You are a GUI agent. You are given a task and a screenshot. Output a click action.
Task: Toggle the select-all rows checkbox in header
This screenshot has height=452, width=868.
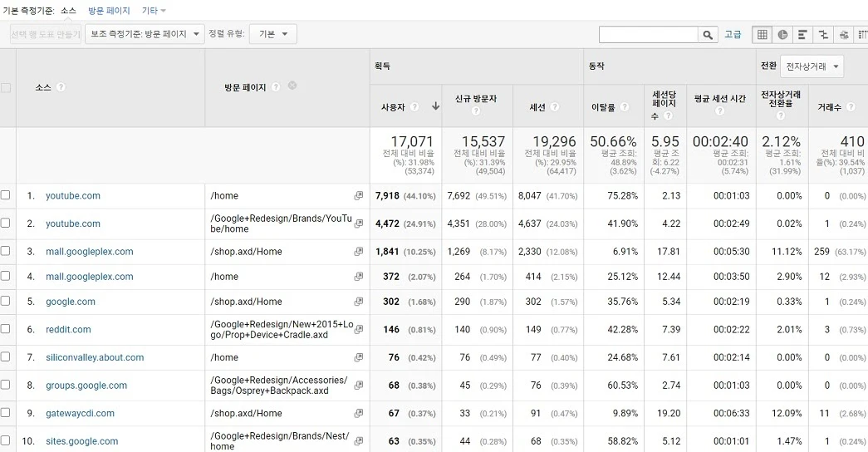coord(6,87)
